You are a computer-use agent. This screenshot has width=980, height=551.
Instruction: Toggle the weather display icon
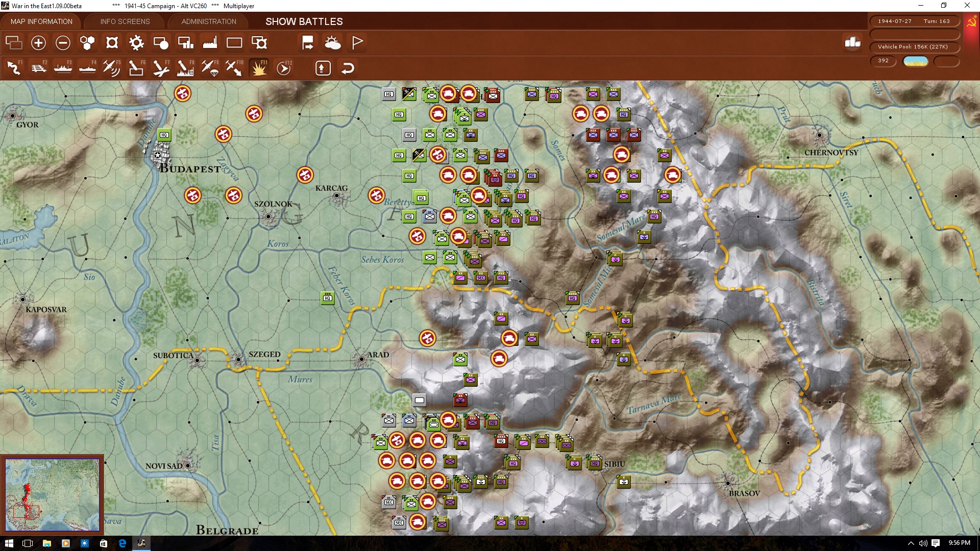333,43
